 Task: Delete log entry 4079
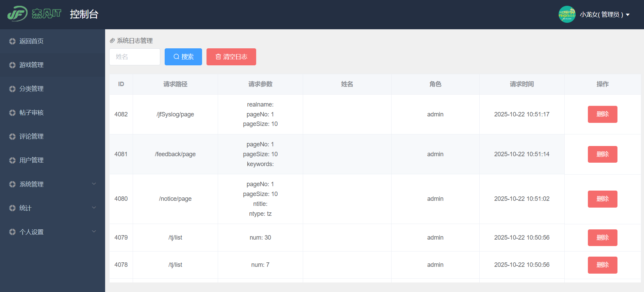coord(602,238)
